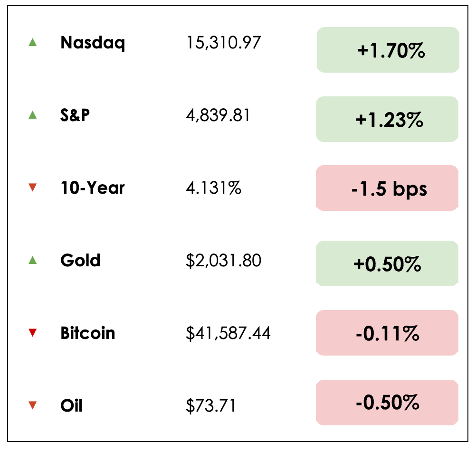Select the Gold price $2,031.80
Viewport: 476px width, 451px height.
click(x=223, y=261)
